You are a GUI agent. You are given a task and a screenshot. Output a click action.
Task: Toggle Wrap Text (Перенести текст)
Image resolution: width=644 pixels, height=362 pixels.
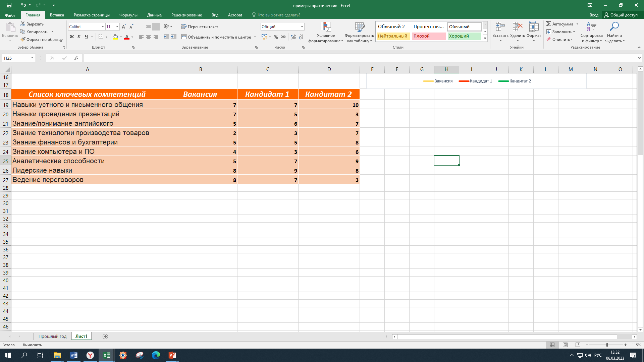coord(200,26)
